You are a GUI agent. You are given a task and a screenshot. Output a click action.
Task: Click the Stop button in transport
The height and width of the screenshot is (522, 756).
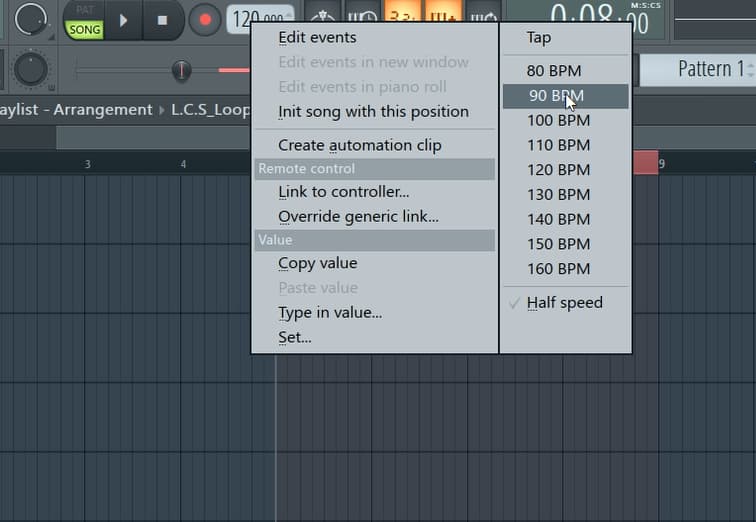[163, 19]
